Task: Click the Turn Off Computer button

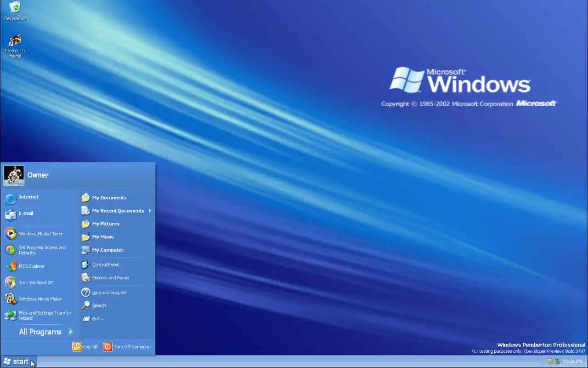Action: (127, 347)
